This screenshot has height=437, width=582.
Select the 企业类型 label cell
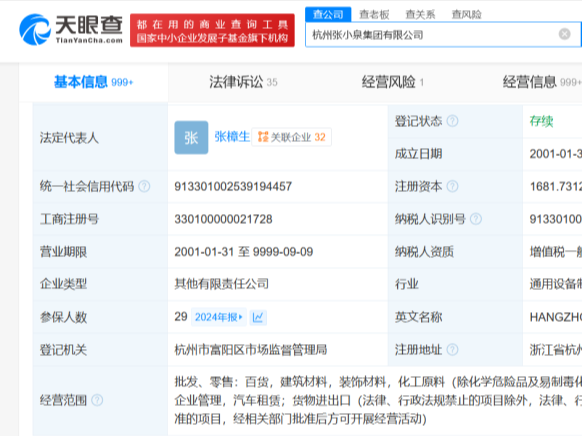tap(100, 284)
